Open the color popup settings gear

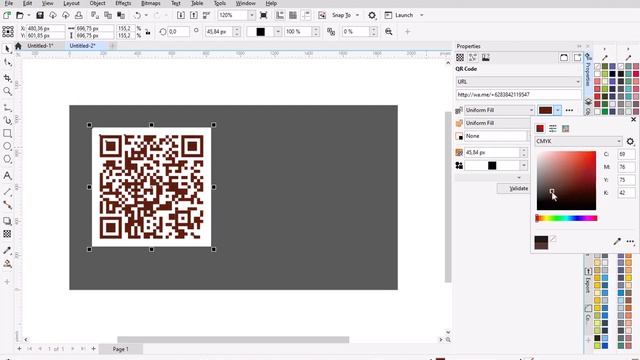click(x=630, y=141)
